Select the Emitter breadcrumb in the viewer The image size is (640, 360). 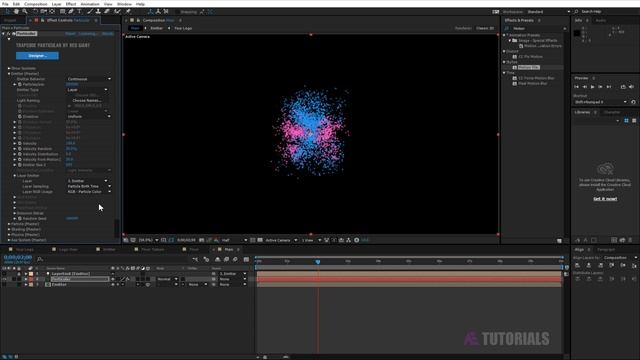pyautogui.click(x=156, y=28)
